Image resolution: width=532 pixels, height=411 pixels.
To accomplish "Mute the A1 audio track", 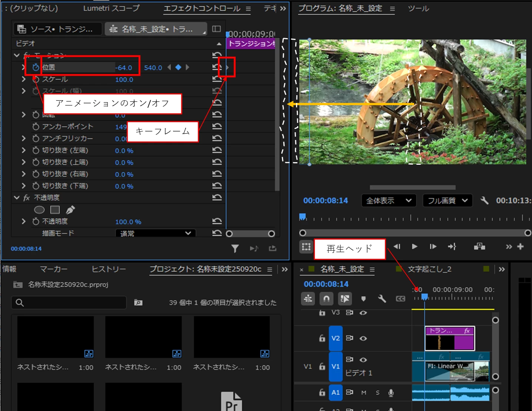I will coord(364,392).
